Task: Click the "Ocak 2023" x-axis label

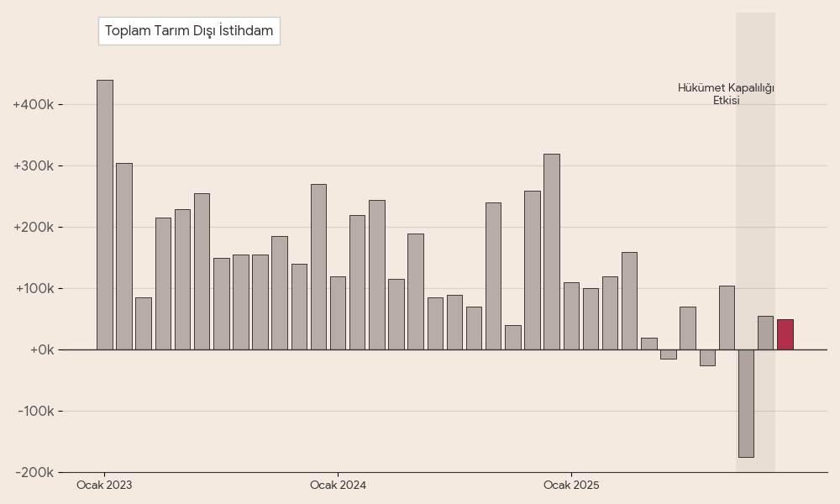Action: (x=104, y=486)
